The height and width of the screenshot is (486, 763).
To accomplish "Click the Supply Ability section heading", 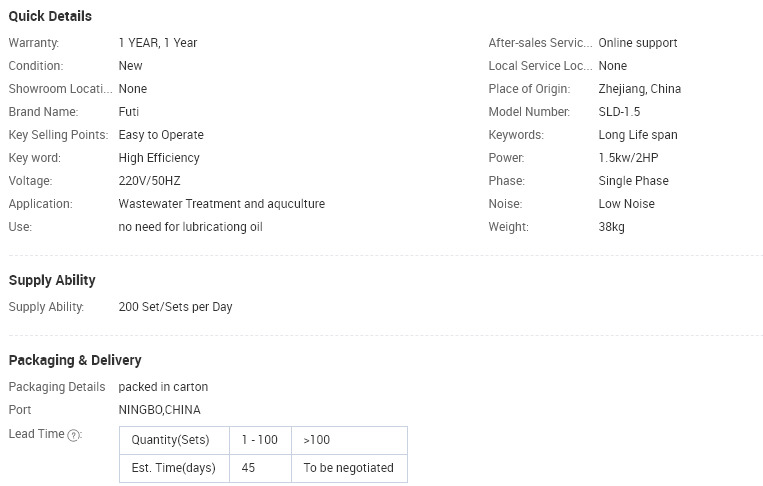I will point(52,280).
